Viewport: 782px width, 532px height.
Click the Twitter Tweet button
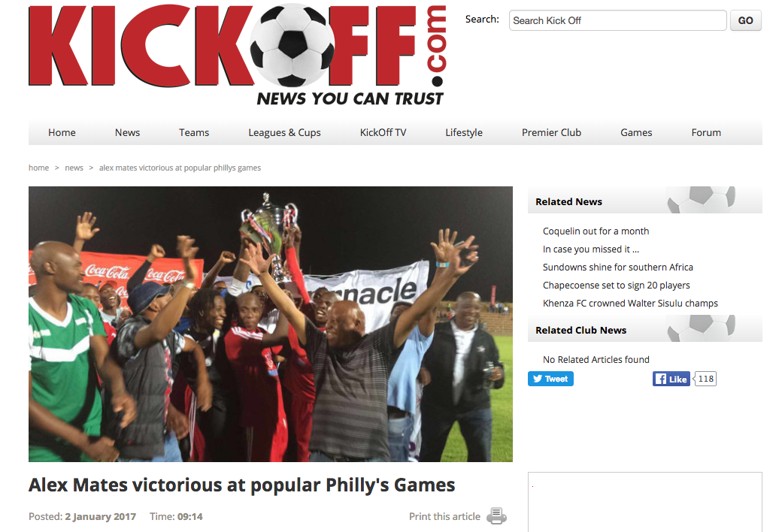(550, 379)
